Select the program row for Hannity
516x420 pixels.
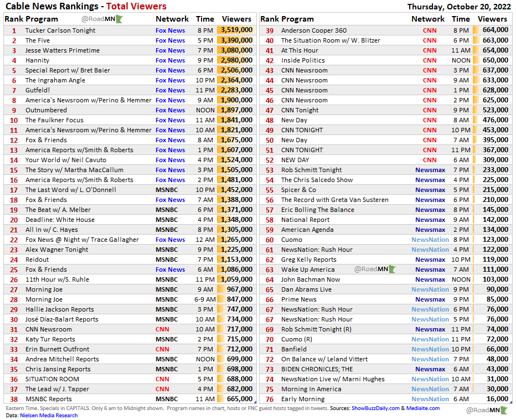click(x=37, y=60)
